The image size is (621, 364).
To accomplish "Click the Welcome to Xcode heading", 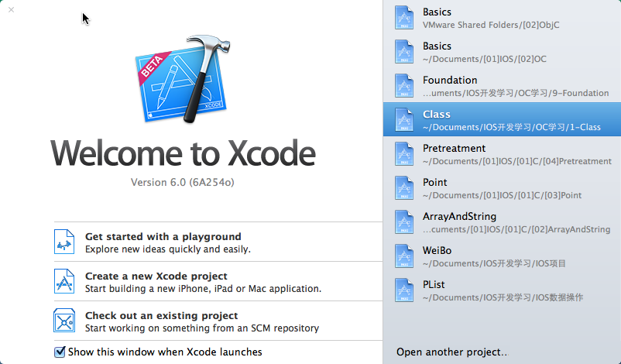I will [183, 153].
